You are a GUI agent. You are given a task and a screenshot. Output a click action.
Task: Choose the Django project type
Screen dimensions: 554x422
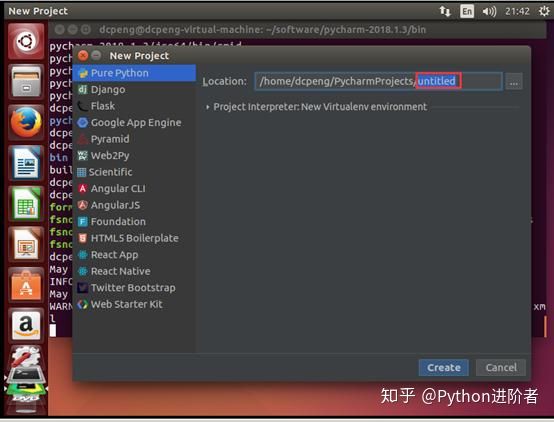(x=134, y=89)
